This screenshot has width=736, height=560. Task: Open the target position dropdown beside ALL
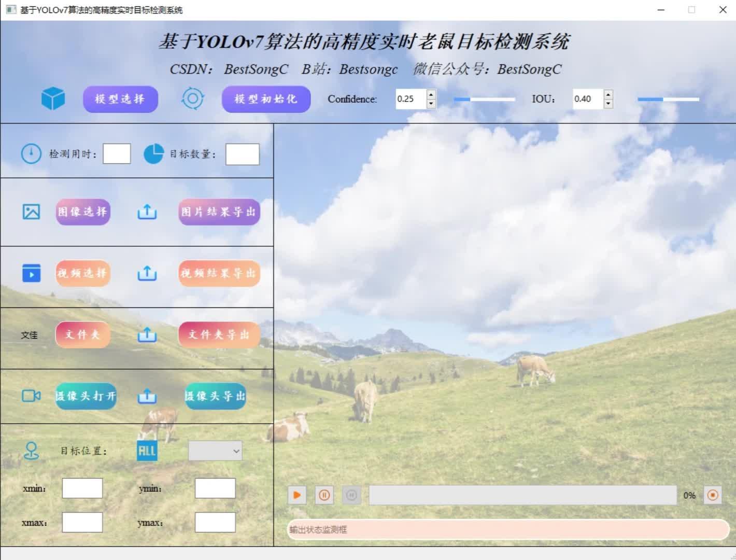[215, 451]
